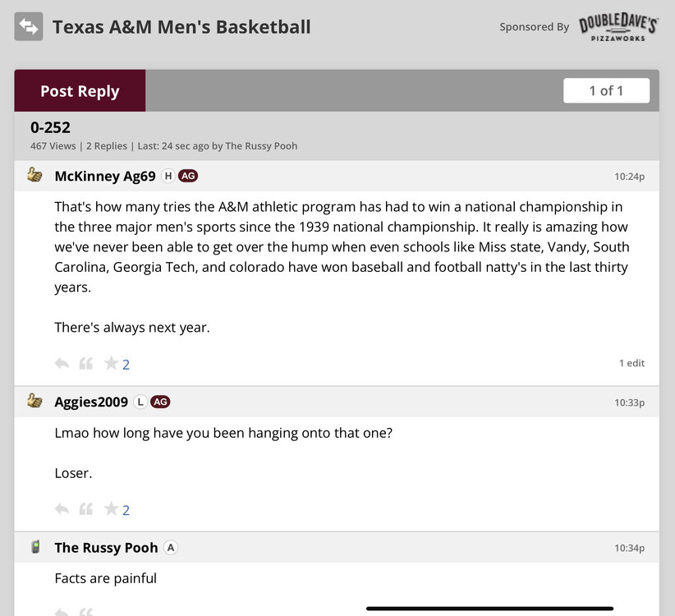Click the H badge beside McKinney Ag69
The image size is (675, 616).
168,176
